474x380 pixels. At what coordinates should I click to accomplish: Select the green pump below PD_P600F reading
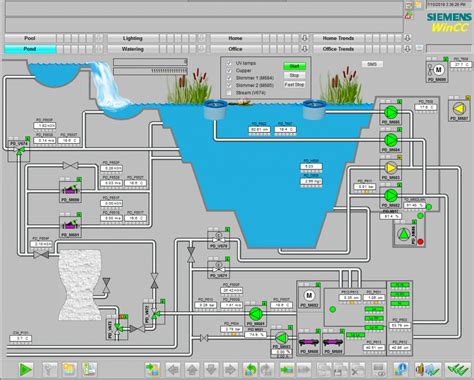(x=256, y=314)
